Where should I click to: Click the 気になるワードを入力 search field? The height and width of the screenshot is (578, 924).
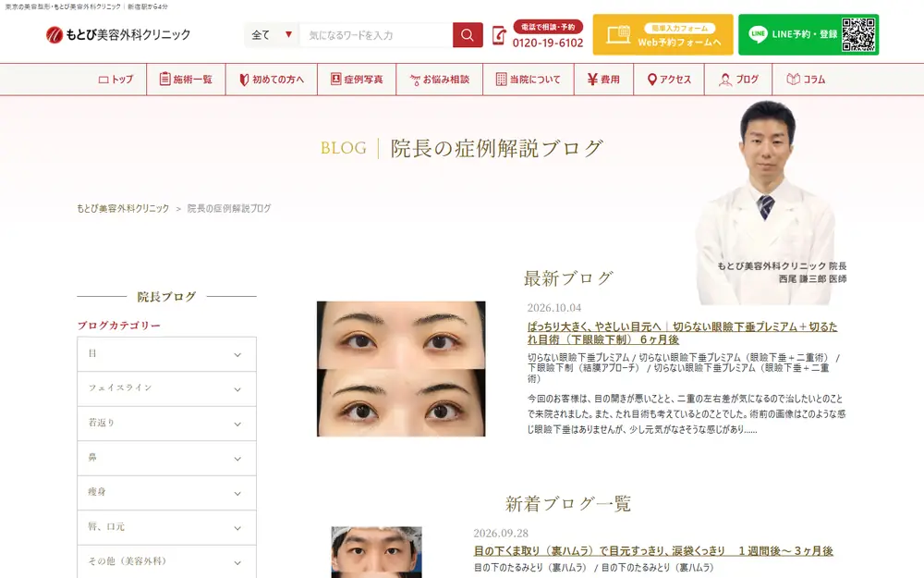[x=376, y=35]
